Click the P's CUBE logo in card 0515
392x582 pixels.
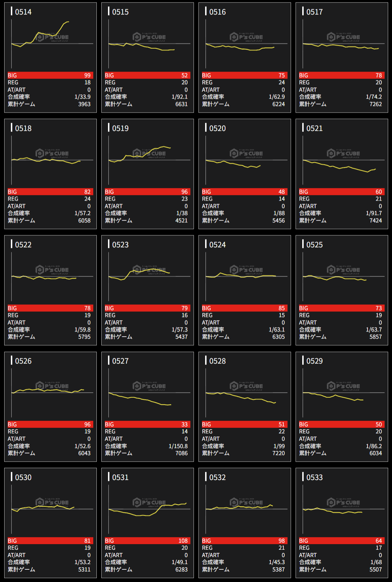pos(149,37)
